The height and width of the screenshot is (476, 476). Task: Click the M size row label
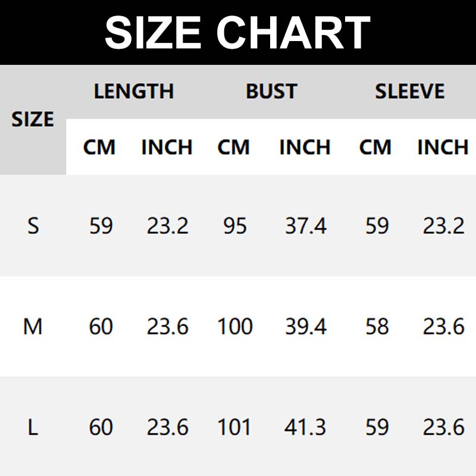[x=33, y=327]
